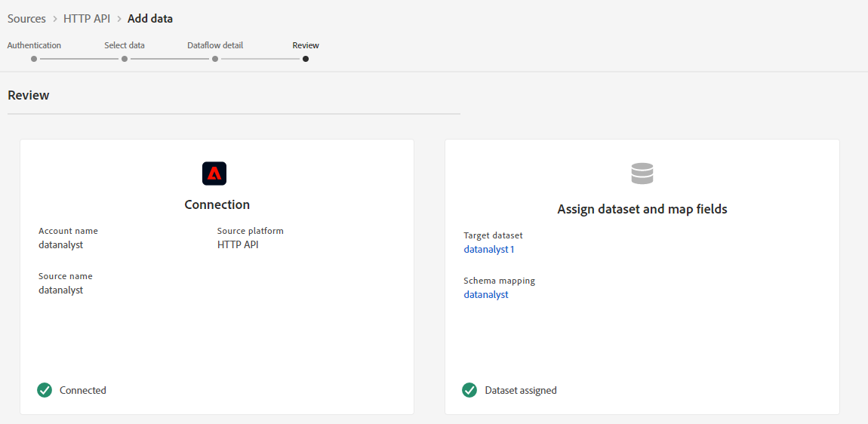Click the Review step dot
The height and width of the screenshot is (424, 868).
click(x=306, y=59)
